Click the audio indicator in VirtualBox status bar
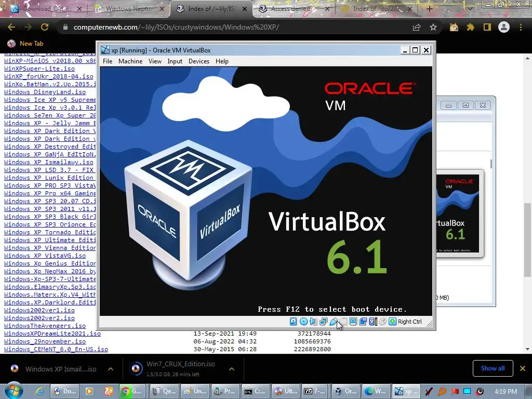Image resolution: width=532 pixels, height=399 pixels. pyautogui.click(x=313, y=321)
